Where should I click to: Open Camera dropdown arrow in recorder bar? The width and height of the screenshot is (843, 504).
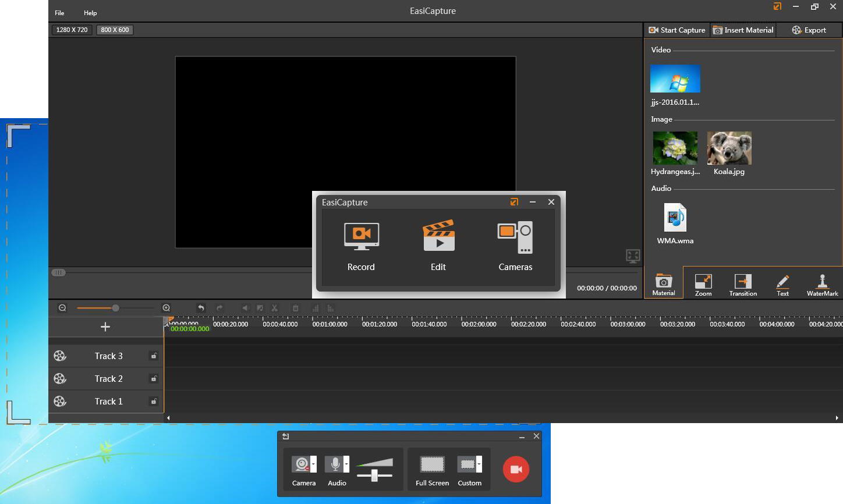313,464
